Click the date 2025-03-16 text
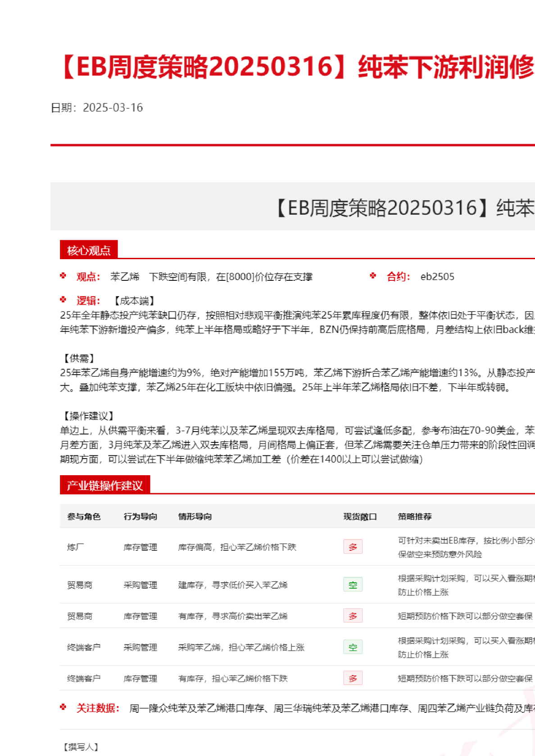Viewport: 535px width, 756px height. (x=113, y=108)
